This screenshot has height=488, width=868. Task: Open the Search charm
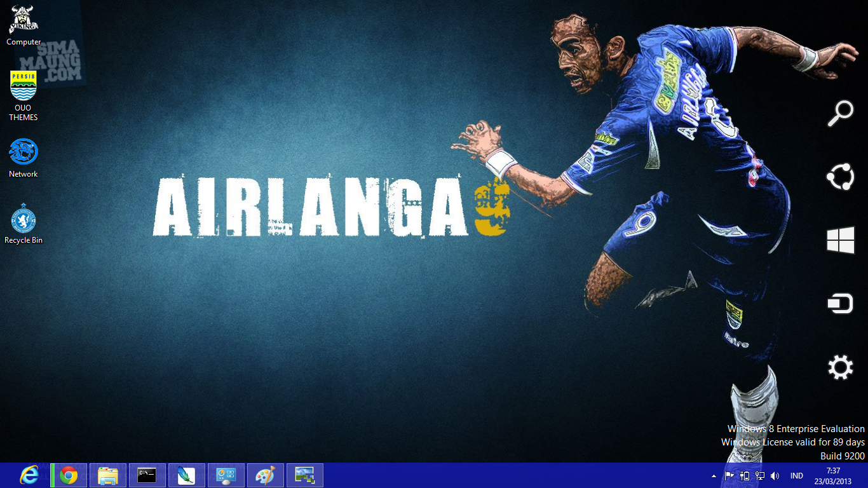pyautogui.click(x=840, y=112)
